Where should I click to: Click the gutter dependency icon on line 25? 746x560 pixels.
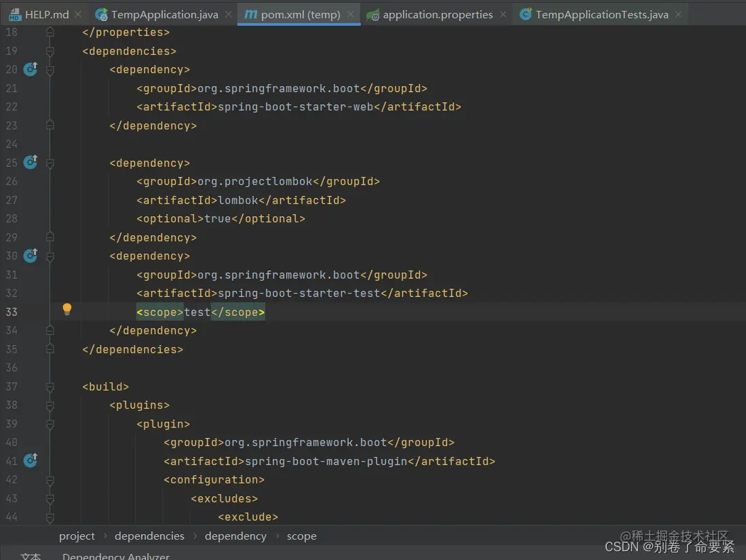[31, 162]
